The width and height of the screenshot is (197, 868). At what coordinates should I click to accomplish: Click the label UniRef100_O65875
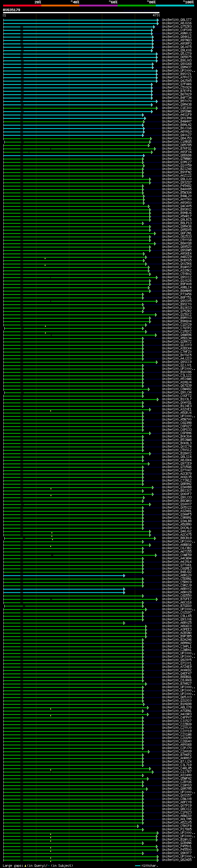coord(177,57)
